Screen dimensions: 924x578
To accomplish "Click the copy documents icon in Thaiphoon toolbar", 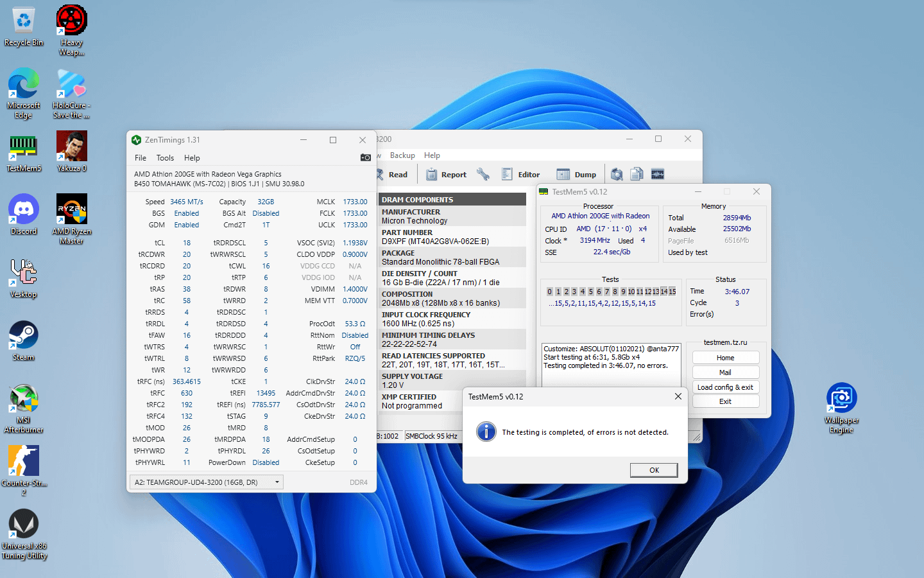I will pyautogui.click(x=637, y=174).
